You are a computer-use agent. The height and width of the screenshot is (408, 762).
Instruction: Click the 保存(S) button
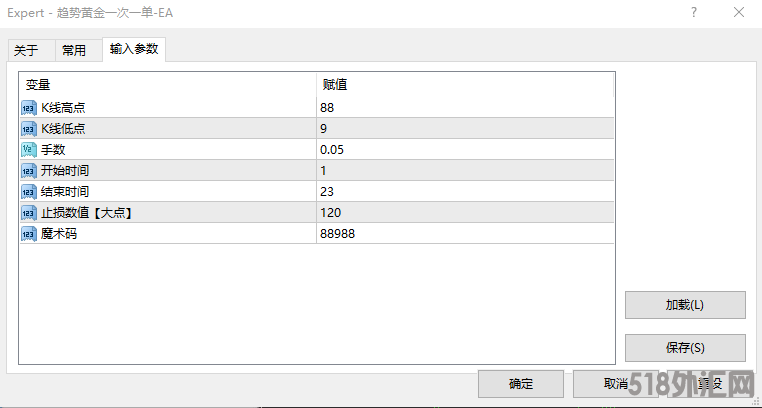685,348
